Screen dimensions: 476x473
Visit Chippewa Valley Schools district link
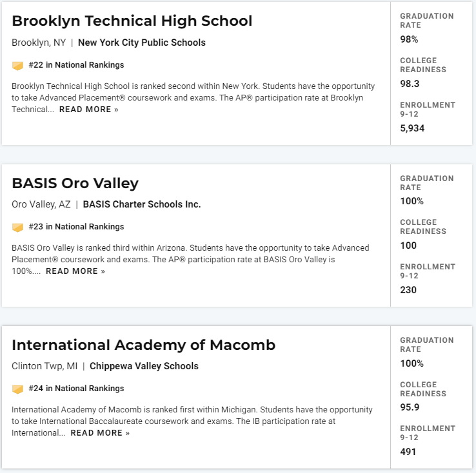(144, 366)
